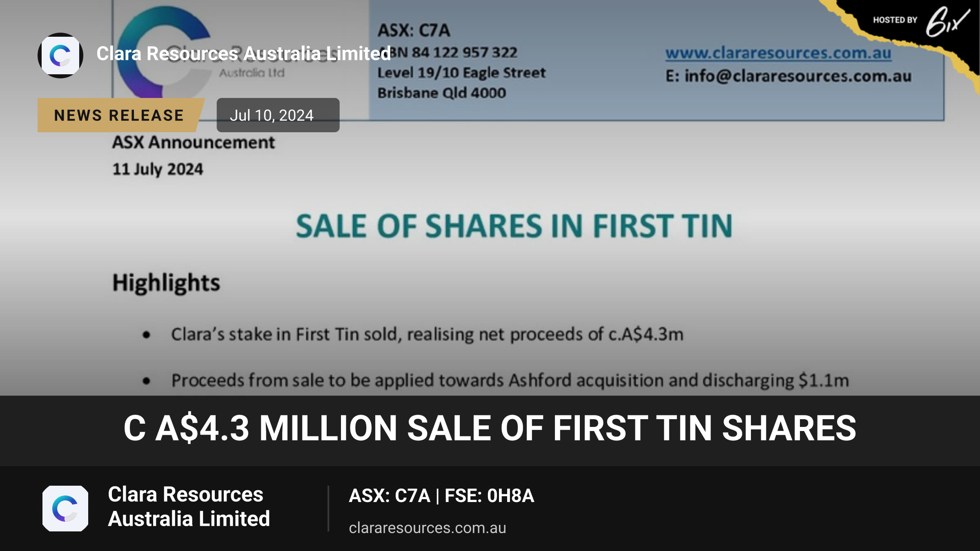Image resolution: width=980 pixels, height=551 pixels.
Task: Click clararesources.com.au in the footer bar
Action: pos(428,528)
